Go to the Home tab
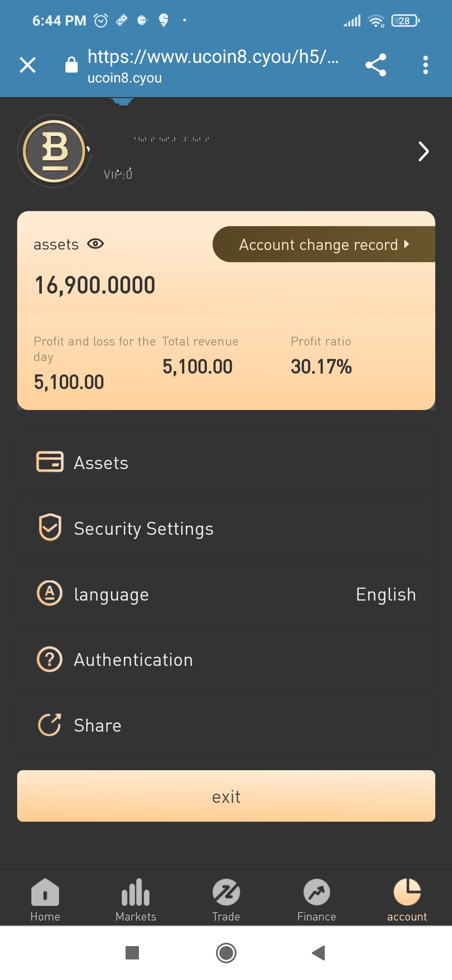 45,900
